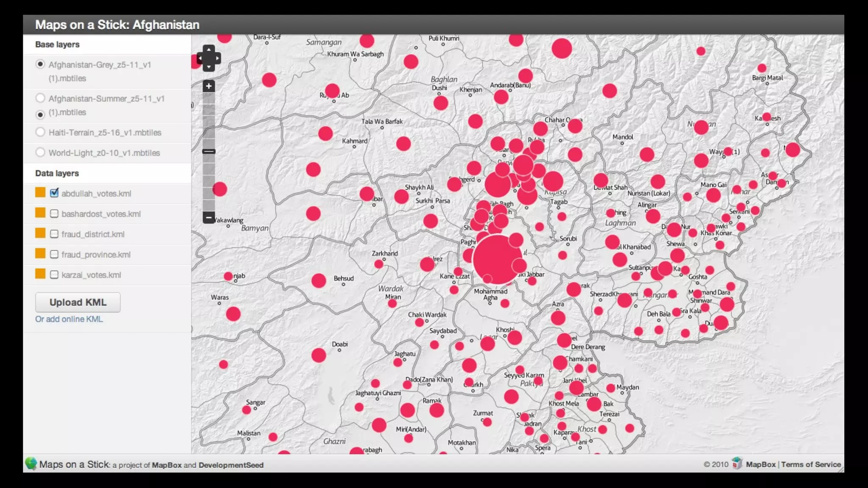This screenshot has height=488, width=868.
Task: Pan the map left with the arrow control
Action: pyautogui.click(x=200, y=58)
